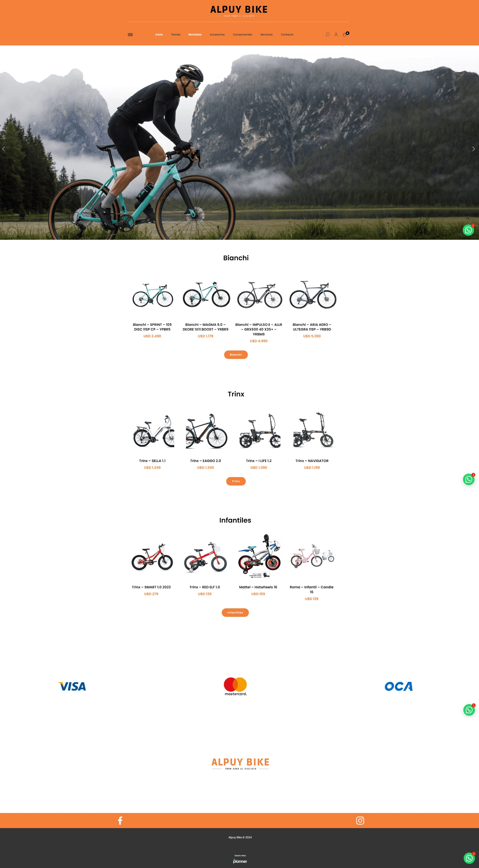Click the orange Infantiles button
The width and height of the screenshot is (479, 868).
click(x=235, y=613)
